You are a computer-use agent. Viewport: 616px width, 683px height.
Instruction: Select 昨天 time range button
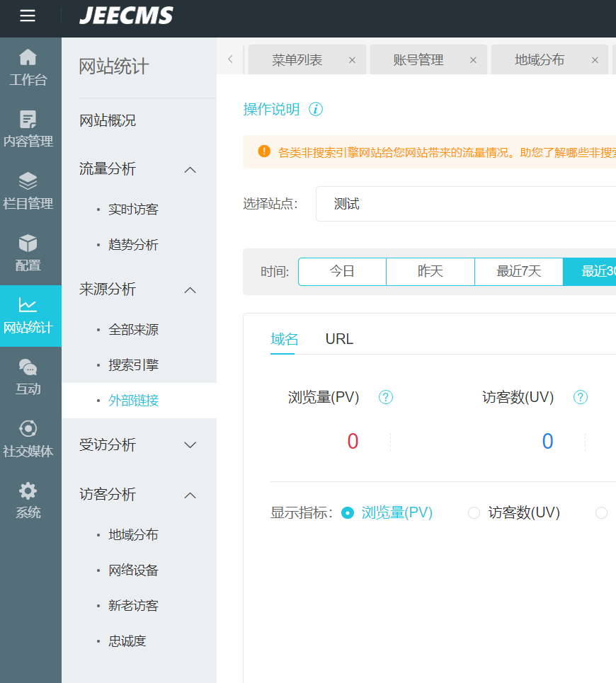[430, 272]
